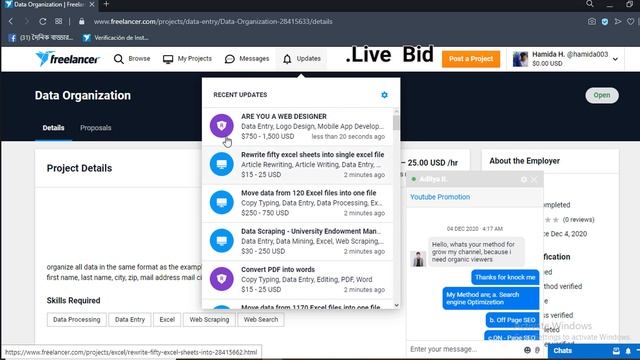Click the address bar lock icon
This screenshot has width=640, height=360.
82,21
